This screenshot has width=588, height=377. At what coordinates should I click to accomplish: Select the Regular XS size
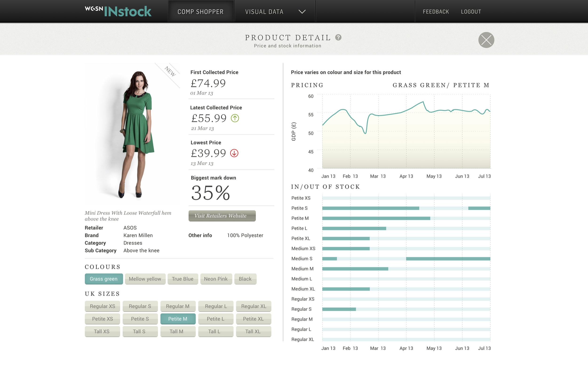103,306
